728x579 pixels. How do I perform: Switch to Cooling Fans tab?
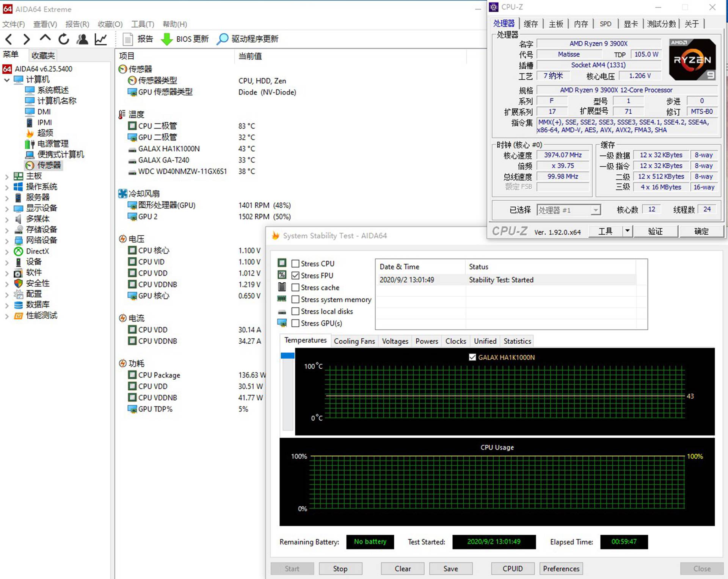point(354,341)
